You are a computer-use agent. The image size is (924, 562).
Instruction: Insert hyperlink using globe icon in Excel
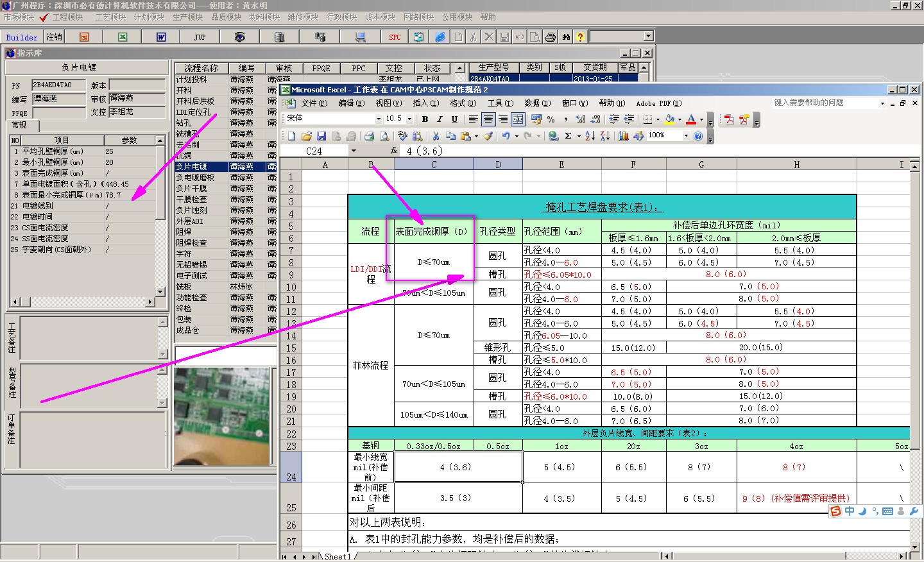coord(554,136)
